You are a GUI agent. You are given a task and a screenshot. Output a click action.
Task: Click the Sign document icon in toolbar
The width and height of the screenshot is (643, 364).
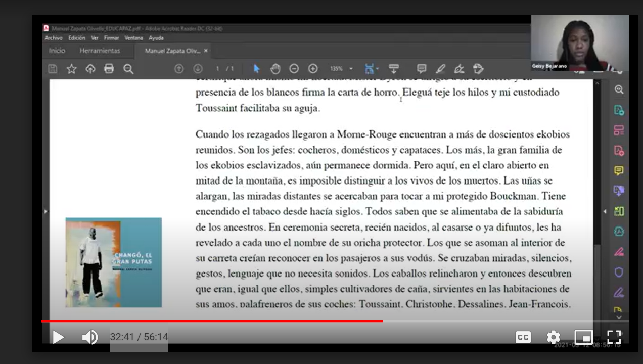coord(459,69)
